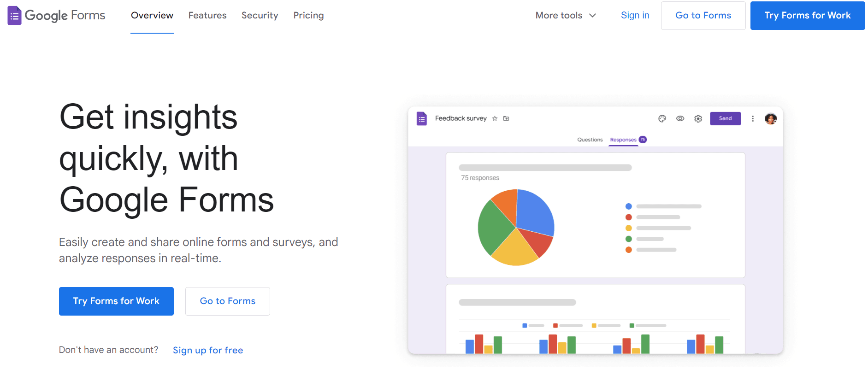Click Go to Forms in header

[x=703, y=16]
